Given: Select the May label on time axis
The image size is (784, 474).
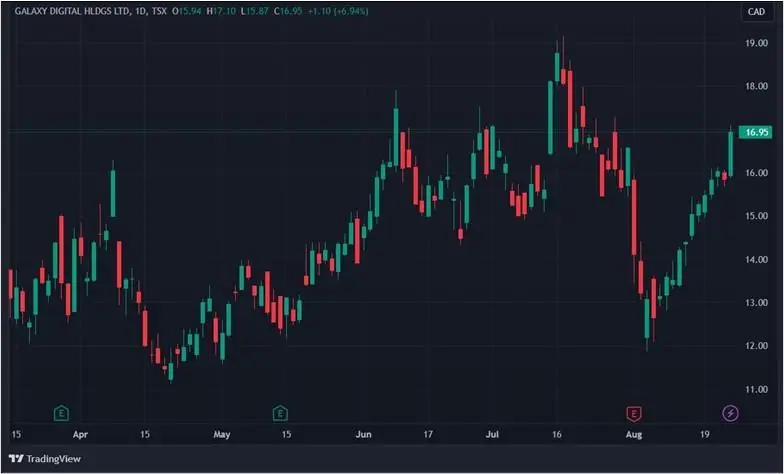Looking at the screenshot, I should coord(222,436).
